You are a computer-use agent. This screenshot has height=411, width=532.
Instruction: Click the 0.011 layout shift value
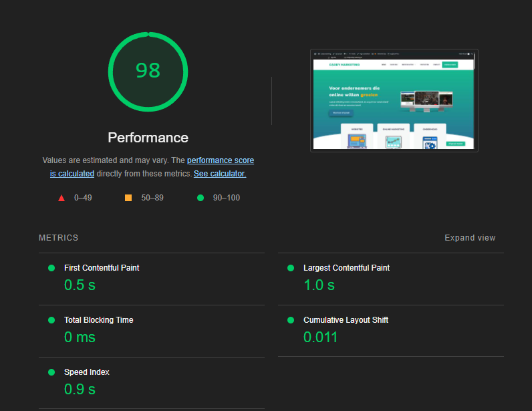coord(321,337)
